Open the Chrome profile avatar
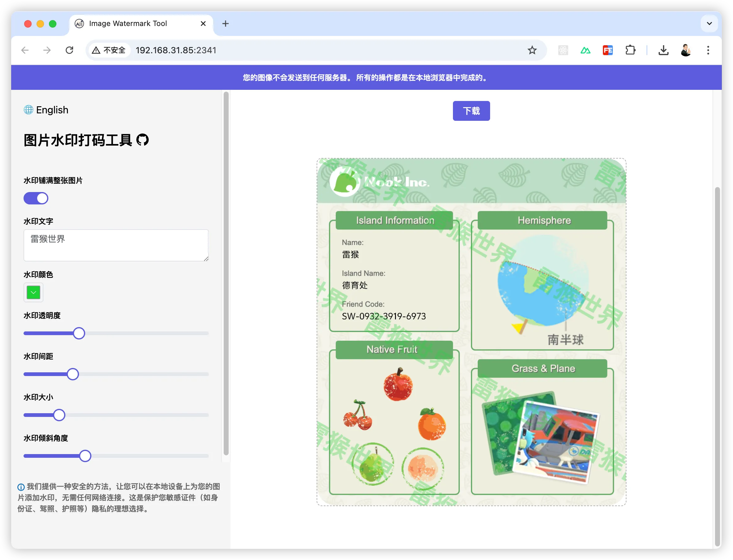The height and width of the screenshot is (560, 733). pyautogui.click(x=686, y=50)
